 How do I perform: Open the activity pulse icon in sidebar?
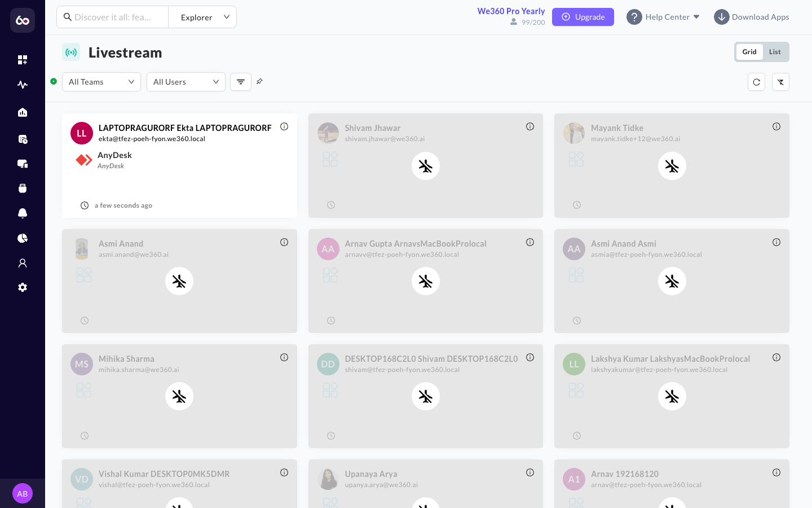(23, 85)
